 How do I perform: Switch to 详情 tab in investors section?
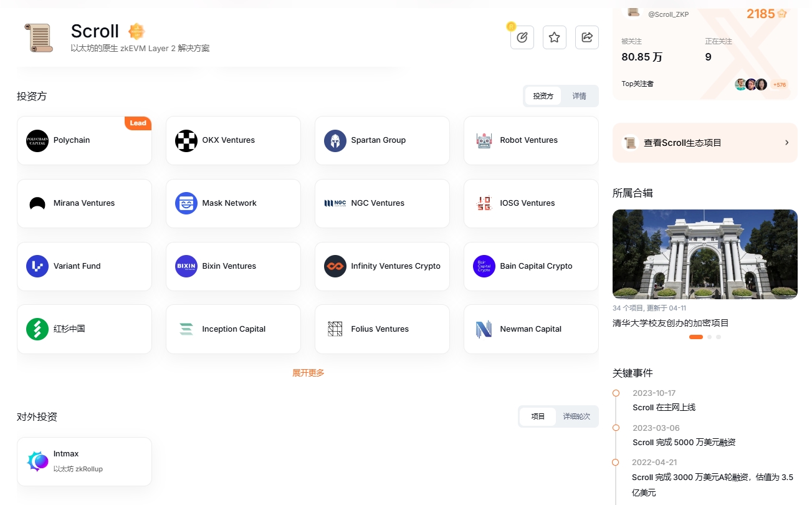tap(580, 96)
